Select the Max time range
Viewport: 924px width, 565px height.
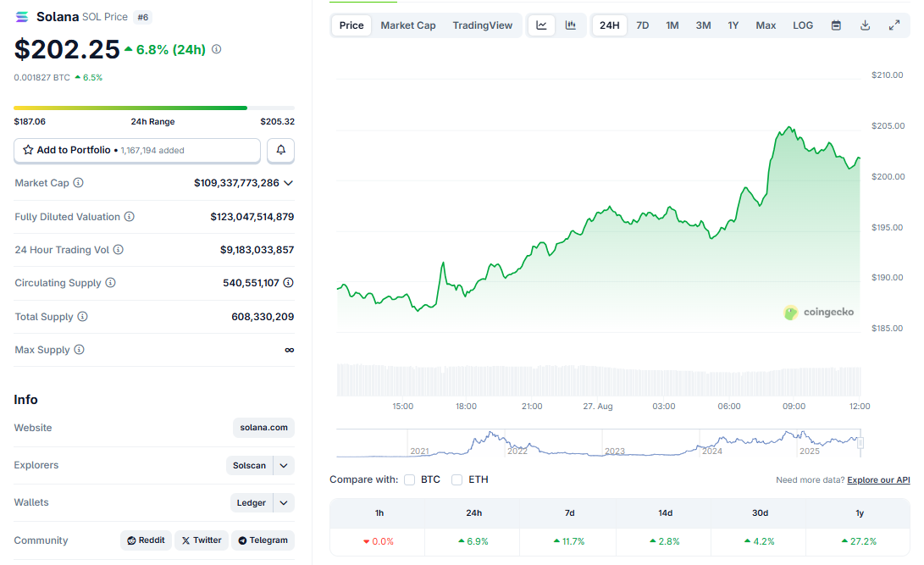[766, 25]
